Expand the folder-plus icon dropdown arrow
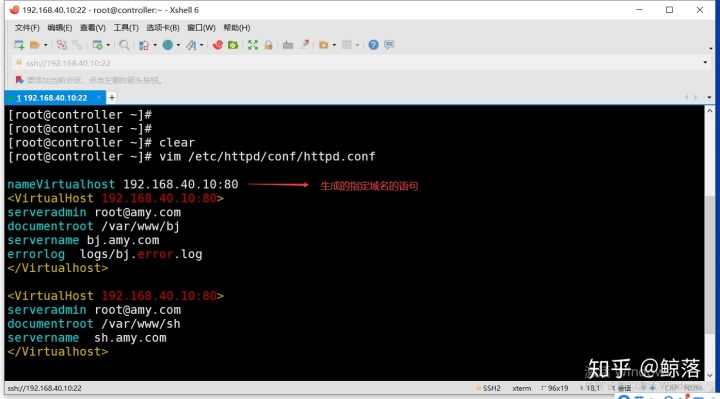The width and height of the screenshot is (720, 399). pyautogui.click(x=334, y=45)
